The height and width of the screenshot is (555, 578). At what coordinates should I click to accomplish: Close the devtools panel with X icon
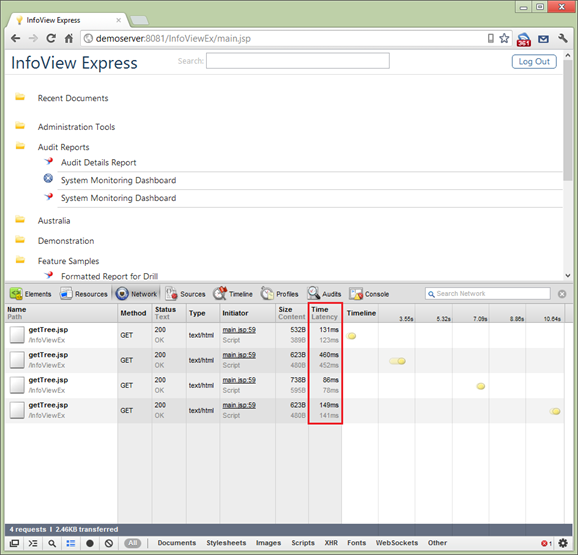click(562, 294)
